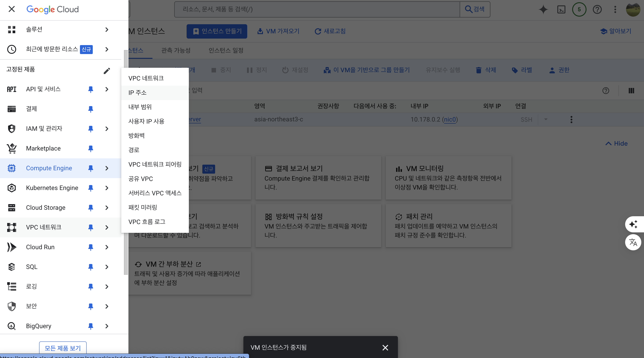Select 방화벽 in VPC submenu
Viewport: 644px width, 358px height.
click(155, 135)
